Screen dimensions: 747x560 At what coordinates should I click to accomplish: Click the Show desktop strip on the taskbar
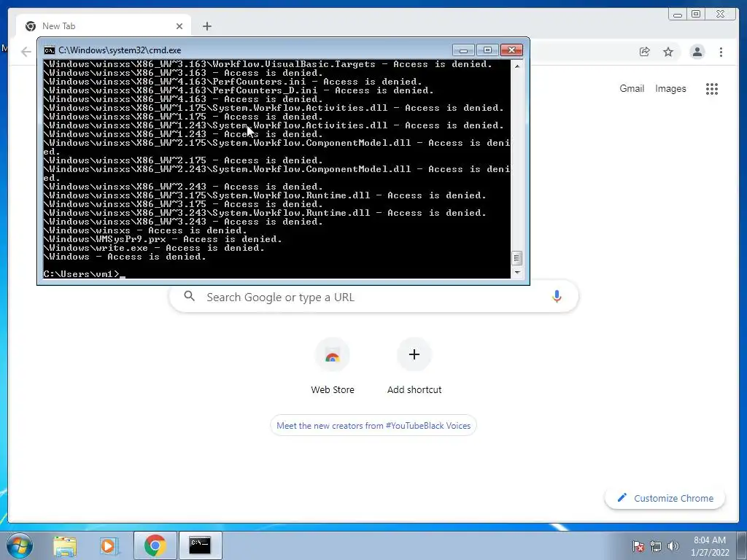point(743,545)
